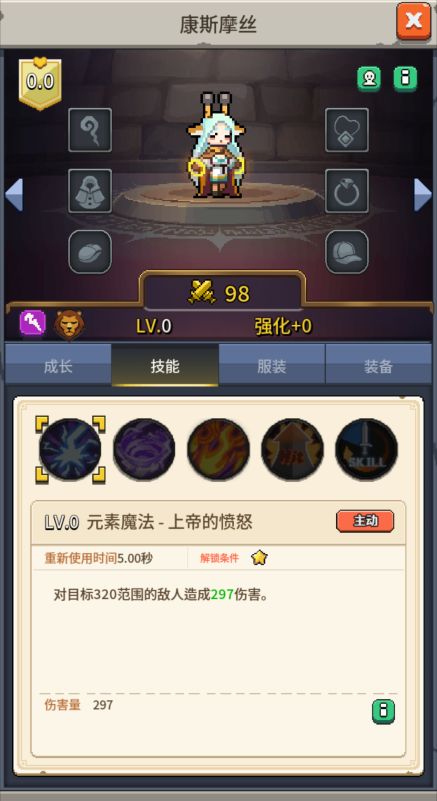437x801 pixels.
Task: Click the 0.0 heart shield badge
Action: click(x=40, y=84)
